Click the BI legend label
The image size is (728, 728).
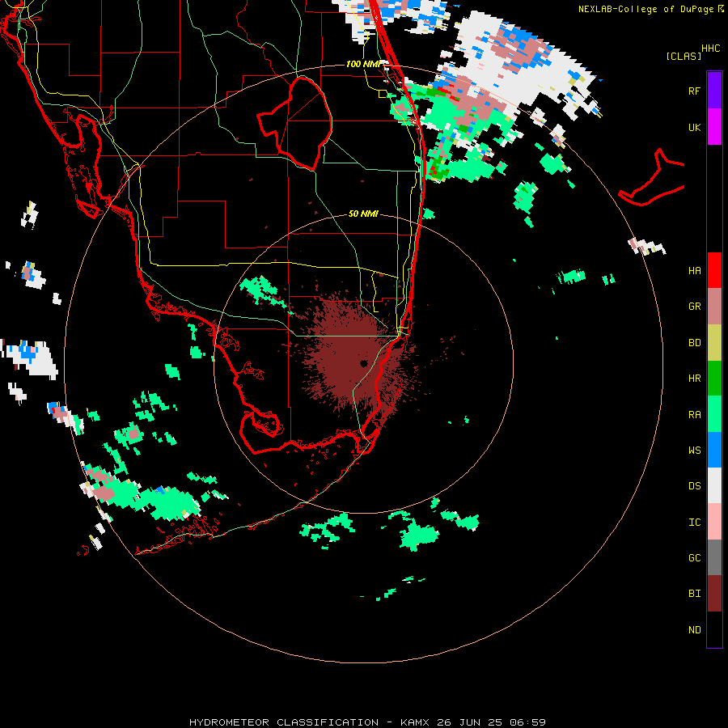pyautogui.click(x=694, y=594)
